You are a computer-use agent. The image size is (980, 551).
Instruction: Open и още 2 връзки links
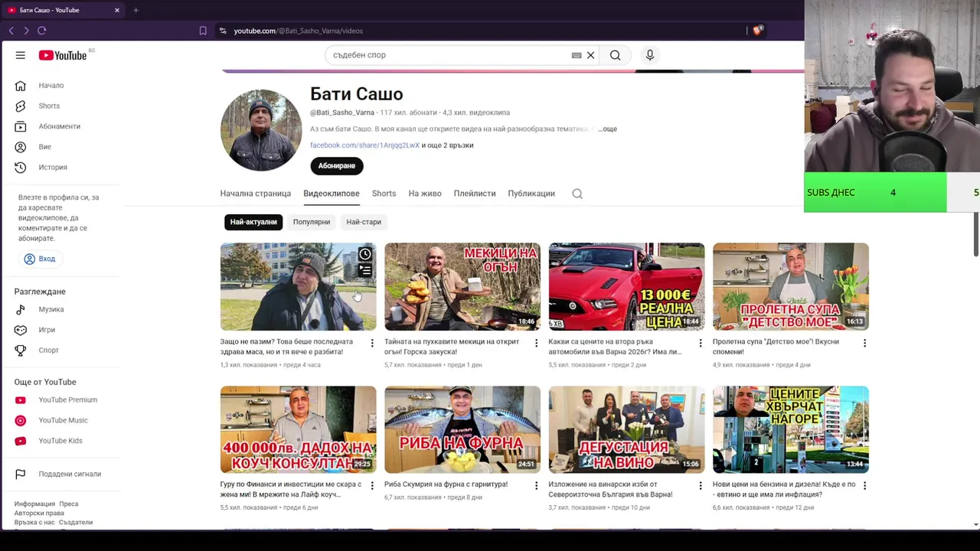pyautogui.click(x=447, y=145)
